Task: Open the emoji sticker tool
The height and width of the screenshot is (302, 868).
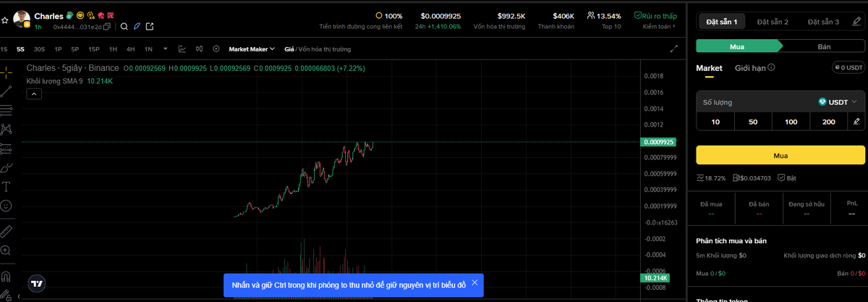Action: [6, 206]
